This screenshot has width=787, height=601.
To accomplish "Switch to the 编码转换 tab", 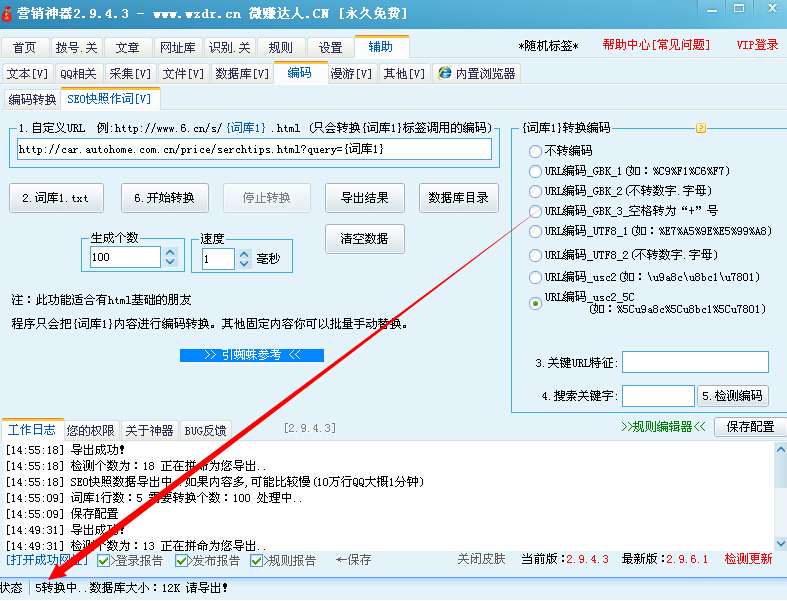I will point(32,99).
